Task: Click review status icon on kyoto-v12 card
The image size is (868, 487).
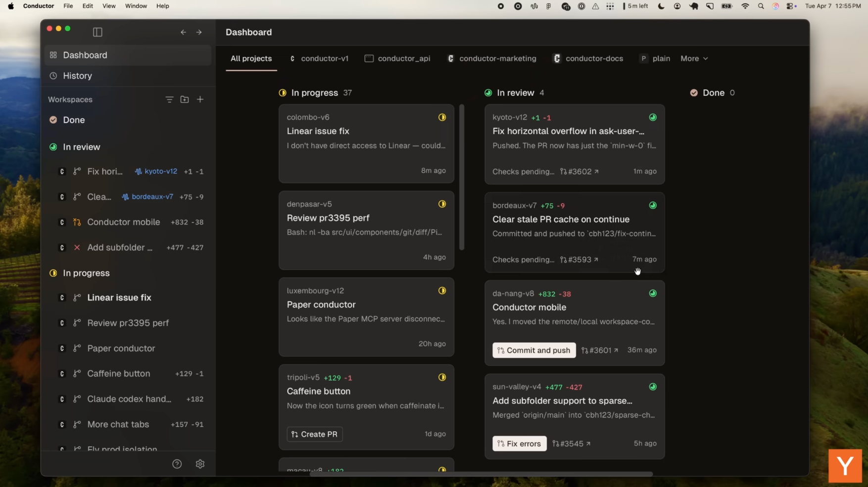Action: click(x=653, y=117)
